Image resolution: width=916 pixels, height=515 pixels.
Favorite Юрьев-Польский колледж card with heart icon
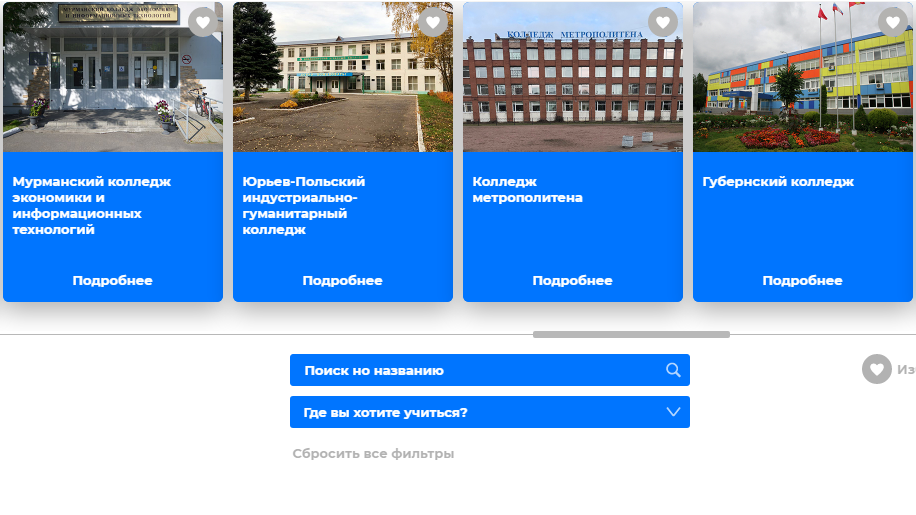433,22
